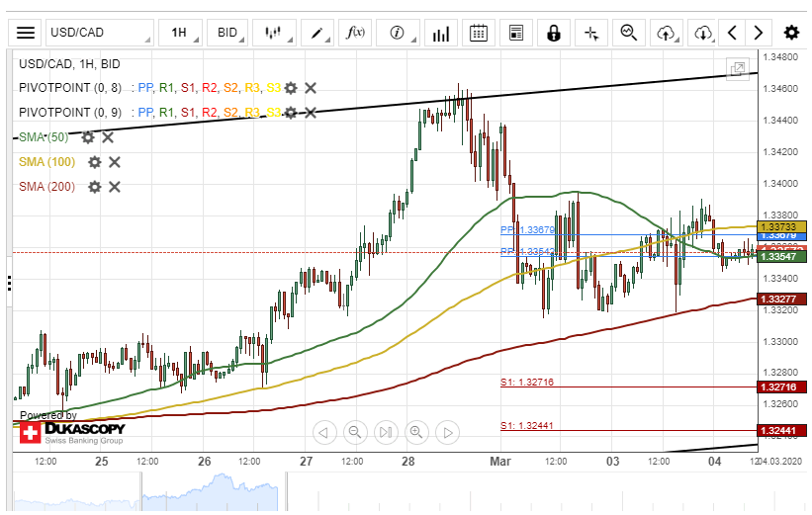Click the zoom chart magnifier icon

629,34
